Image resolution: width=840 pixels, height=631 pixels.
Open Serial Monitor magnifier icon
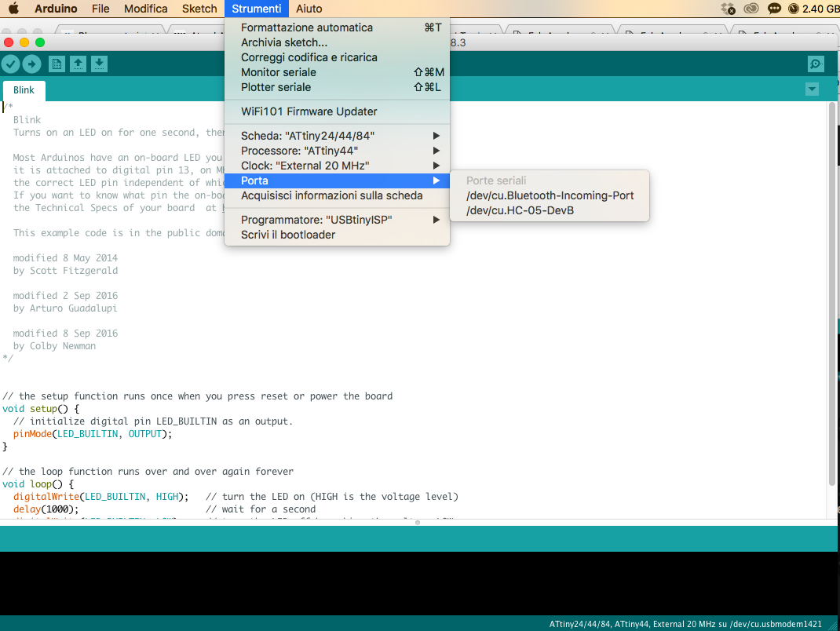[x=816, y=64]
